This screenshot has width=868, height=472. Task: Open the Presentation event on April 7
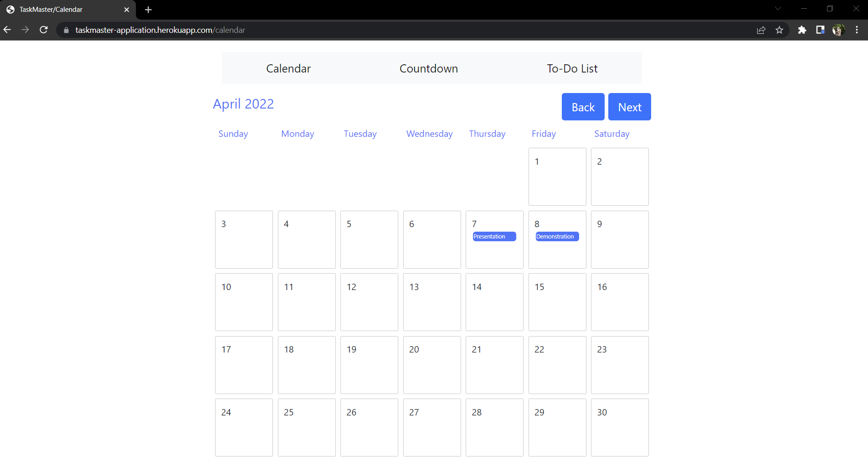[494, 236]
